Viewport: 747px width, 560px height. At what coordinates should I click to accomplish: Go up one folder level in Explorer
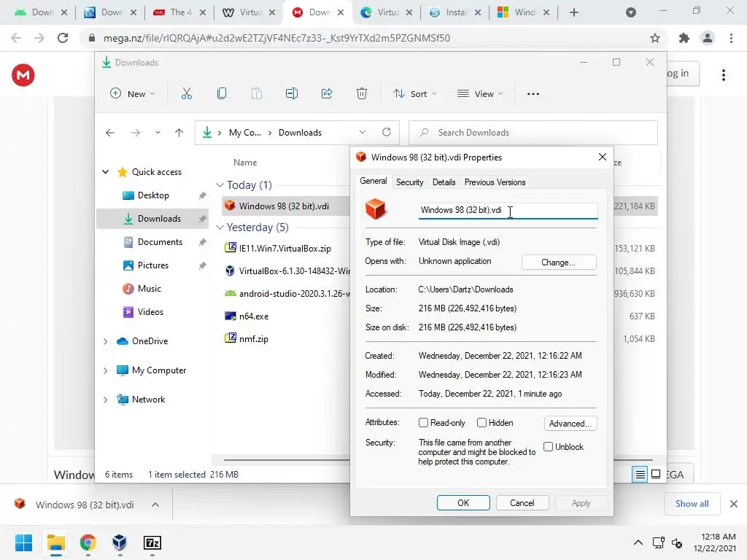click(x=179, y=133)
